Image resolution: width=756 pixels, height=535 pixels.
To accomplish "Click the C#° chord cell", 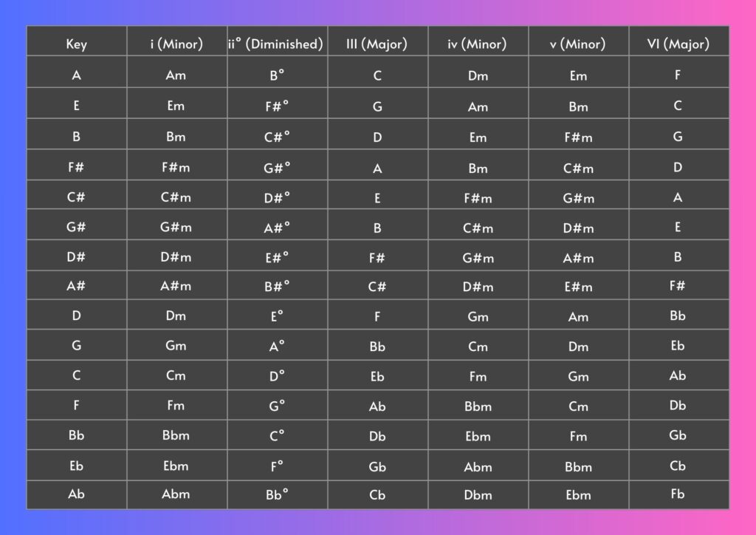I will pyautogui.click(x=277, y=137).
